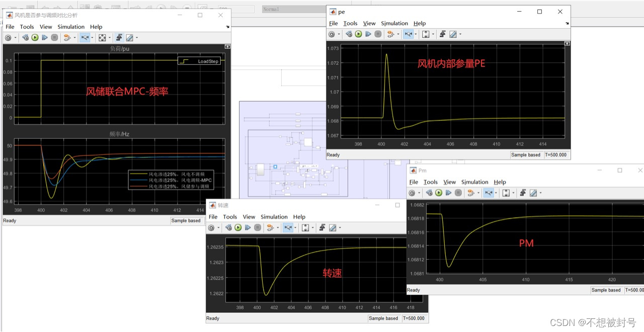Run simulation in 转速 scope window
Screen dimensions: 644x332
[238, 228]
